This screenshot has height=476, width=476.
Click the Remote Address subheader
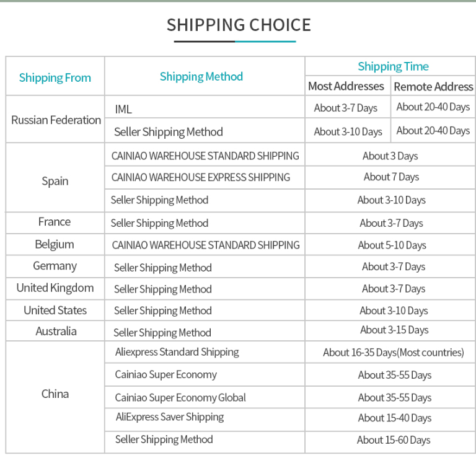pyautogui.click(x=433, y=87)
